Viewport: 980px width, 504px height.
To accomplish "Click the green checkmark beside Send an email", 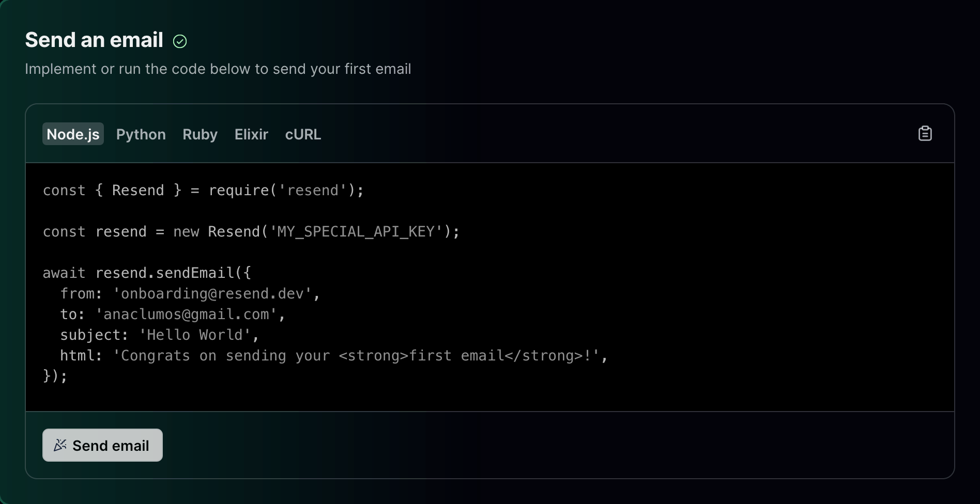I will [180, 41].
